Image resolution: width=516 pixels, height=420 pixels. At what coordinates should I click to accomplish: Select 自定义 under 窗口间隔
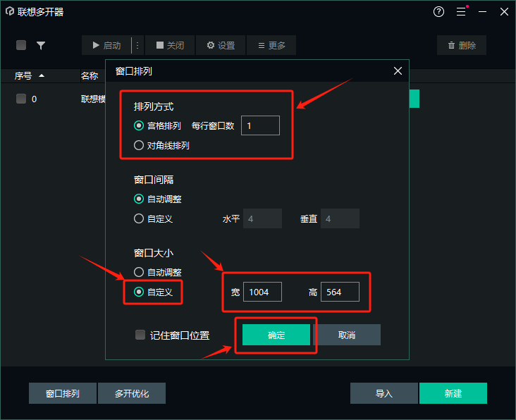click(139, 218)
